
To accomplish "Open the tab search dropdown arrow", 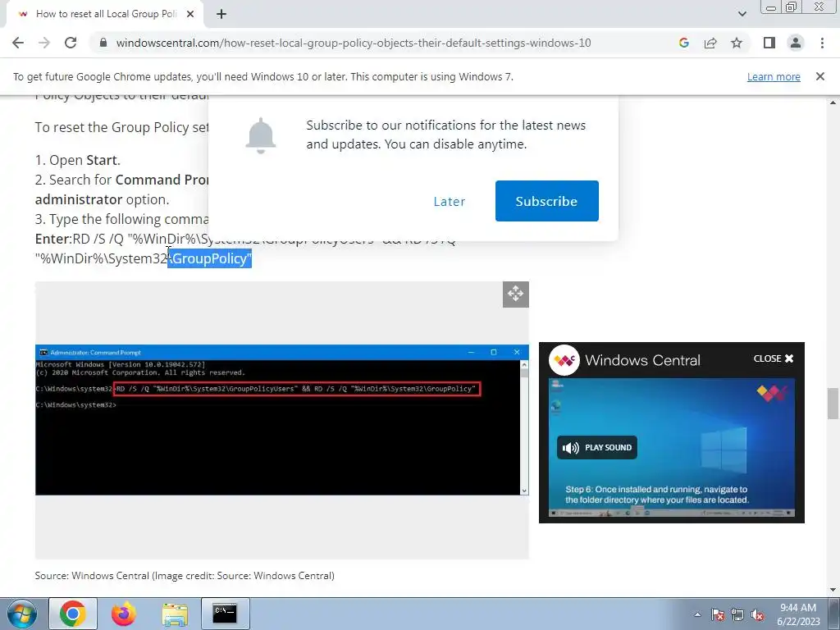I will click(742, 15).
